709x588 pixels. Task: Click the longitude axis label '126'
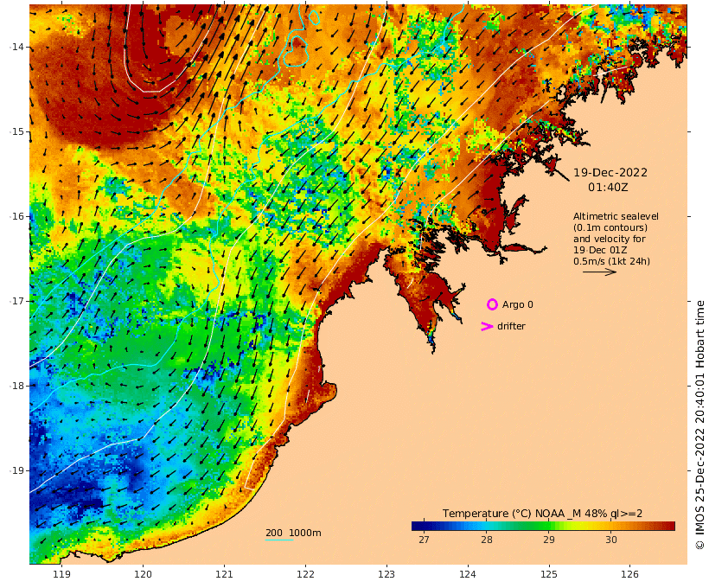[x=629, y=574]
